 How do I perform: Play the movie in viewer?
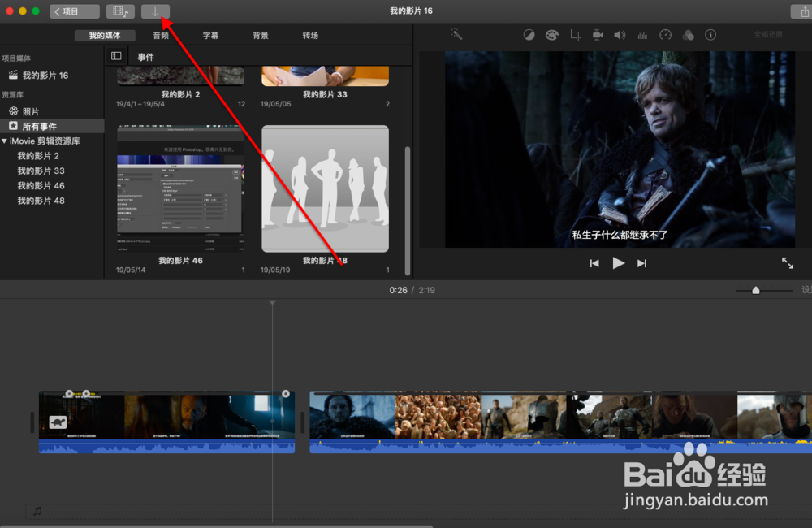coord(618,263)
